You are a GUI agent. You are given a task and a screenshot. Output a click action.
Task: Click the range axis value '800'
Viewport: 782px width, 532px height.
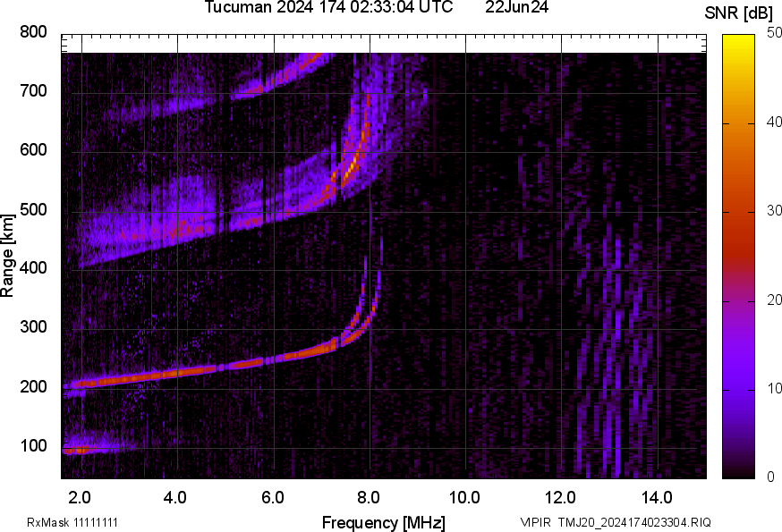tap(33, 32)
